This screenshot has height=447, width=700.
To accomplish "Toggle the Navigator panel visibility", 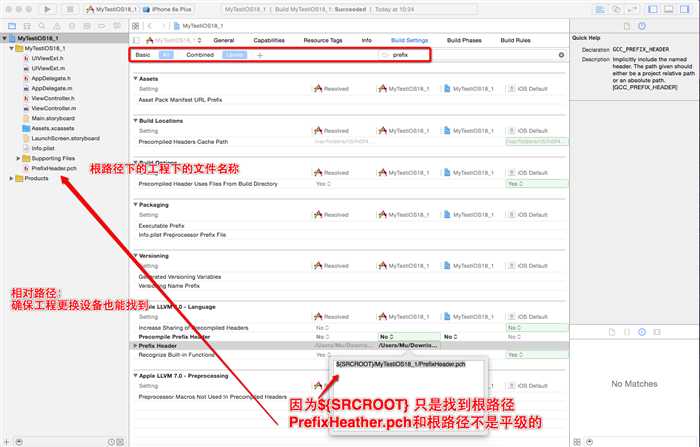I will (653, 9).
